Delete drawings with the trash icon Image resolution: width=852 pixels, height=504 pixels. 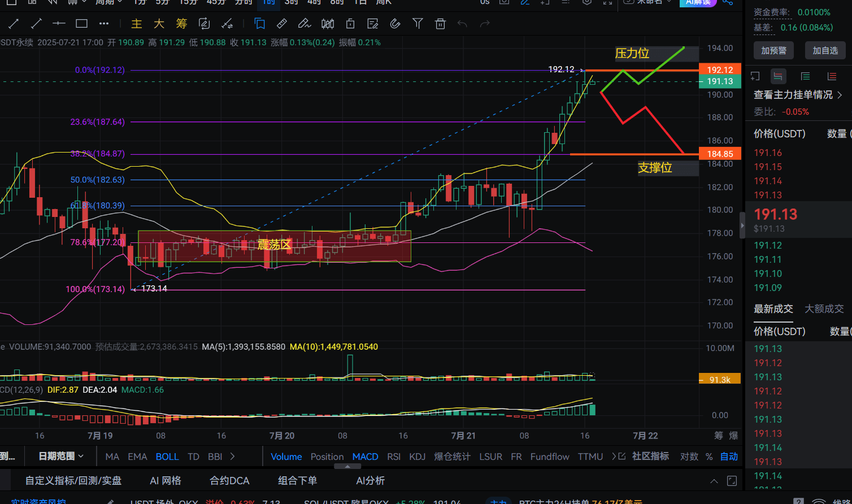[440, 24]
